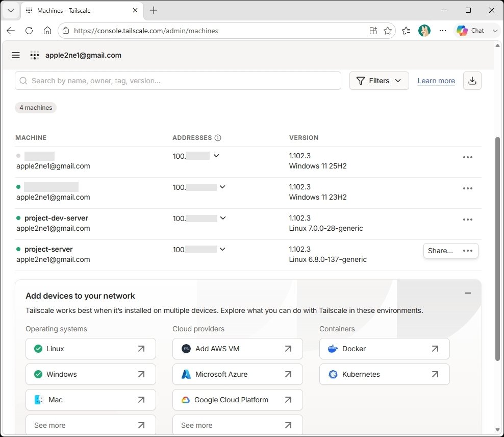Open Copilot Chat button
This screenshot has height=437, width=504.
pyautogui.click(x=470, y=31)
